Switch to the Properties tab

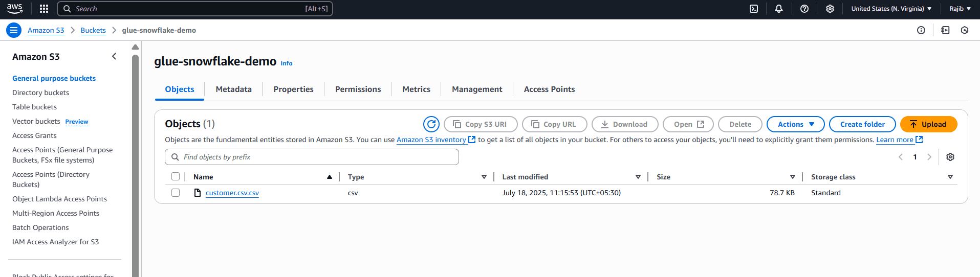(293, 89)
